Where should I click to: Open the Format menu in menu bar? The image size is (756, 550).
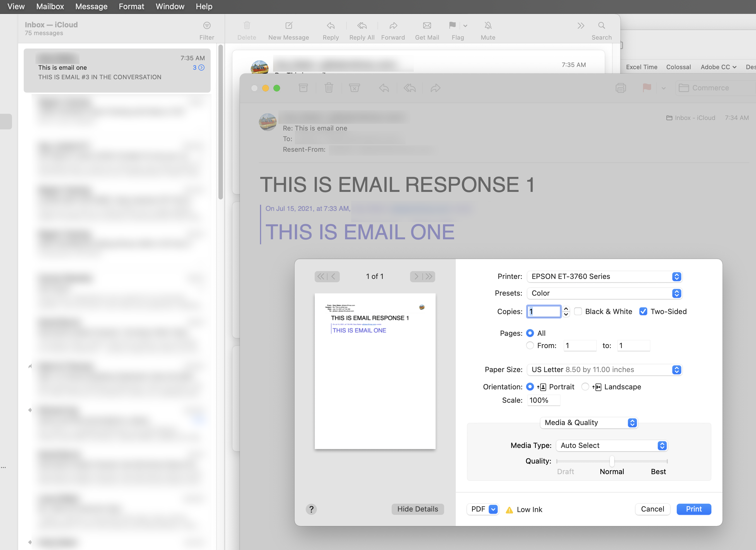tap(131, 6)
